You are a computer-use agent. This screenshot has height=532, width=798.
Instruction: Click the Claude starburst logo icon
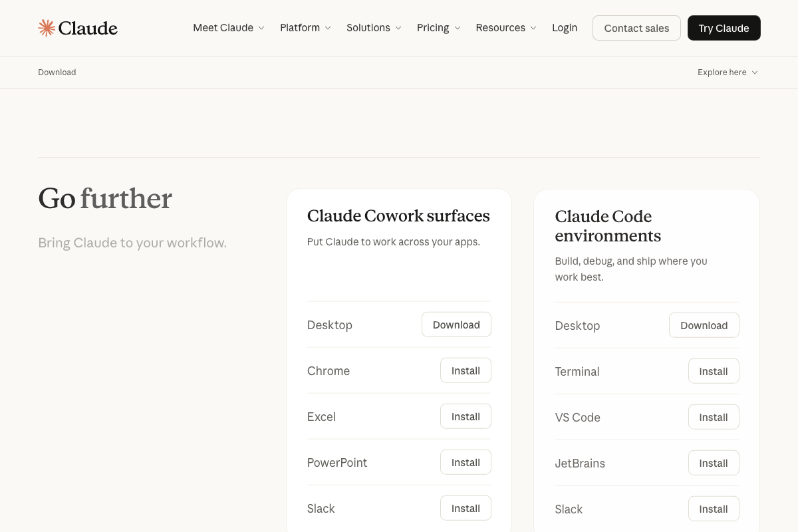[46, 27]
